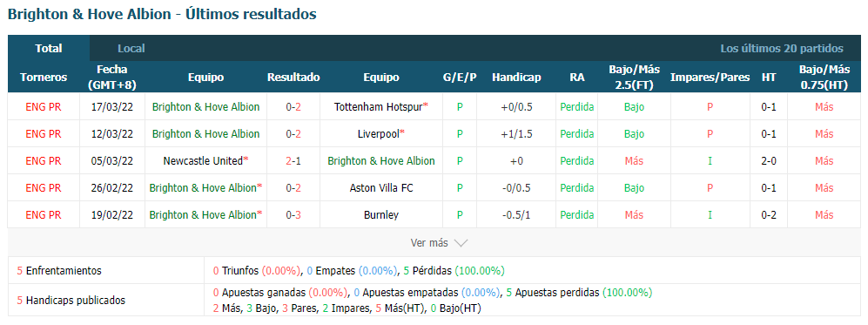Open Aston Villa FC team link
Screen dimensions: 868x325
[x=380, y=187]
